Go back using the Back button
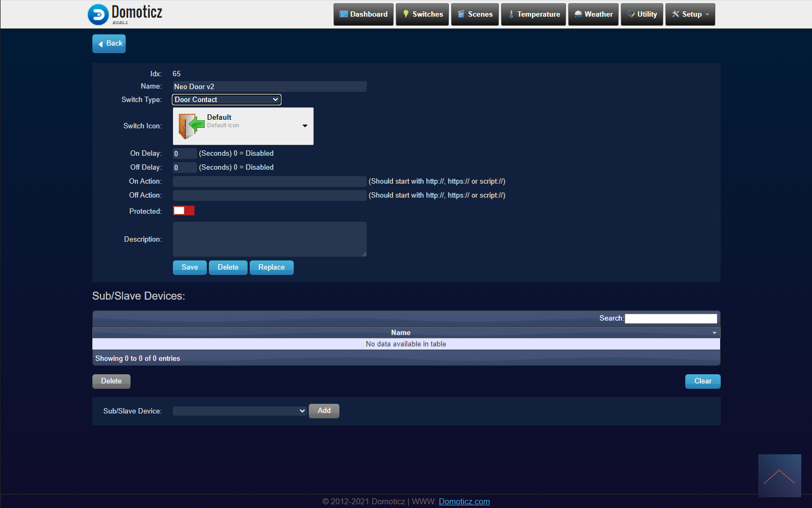The image size is (812, 508). 109,43
